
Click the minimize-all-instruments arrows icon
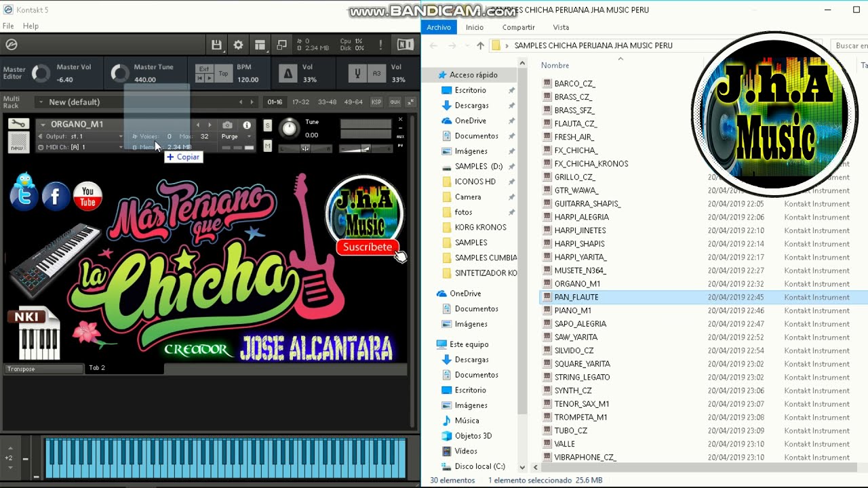(x=410, y=102)
